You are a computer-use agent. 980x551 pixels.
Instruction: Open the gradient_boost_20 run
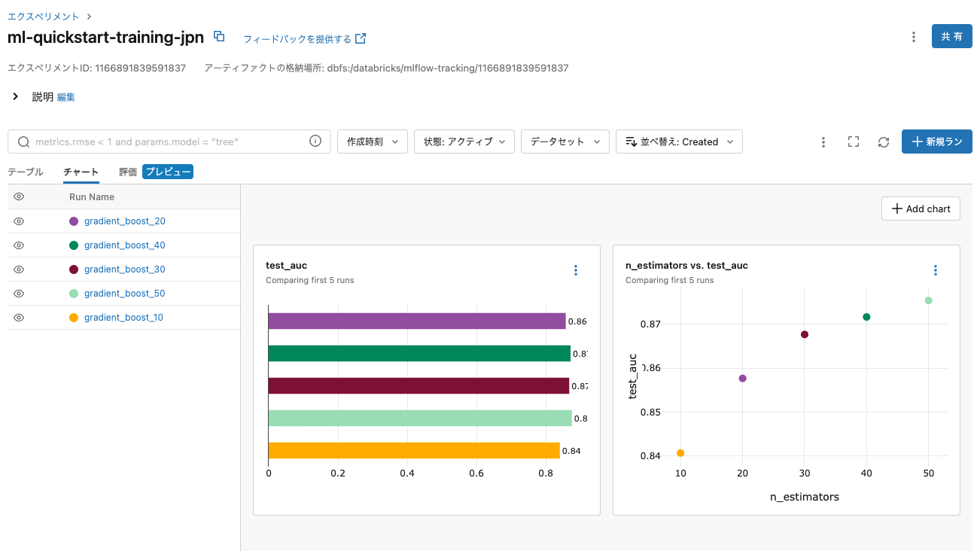coord(125,221)
